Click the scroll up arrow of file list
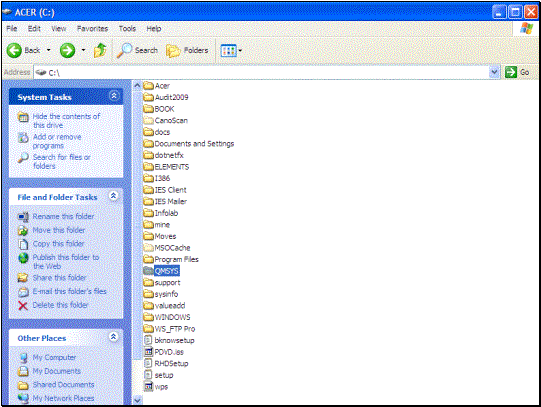This screenshot has height=407, width=541. 137,85
